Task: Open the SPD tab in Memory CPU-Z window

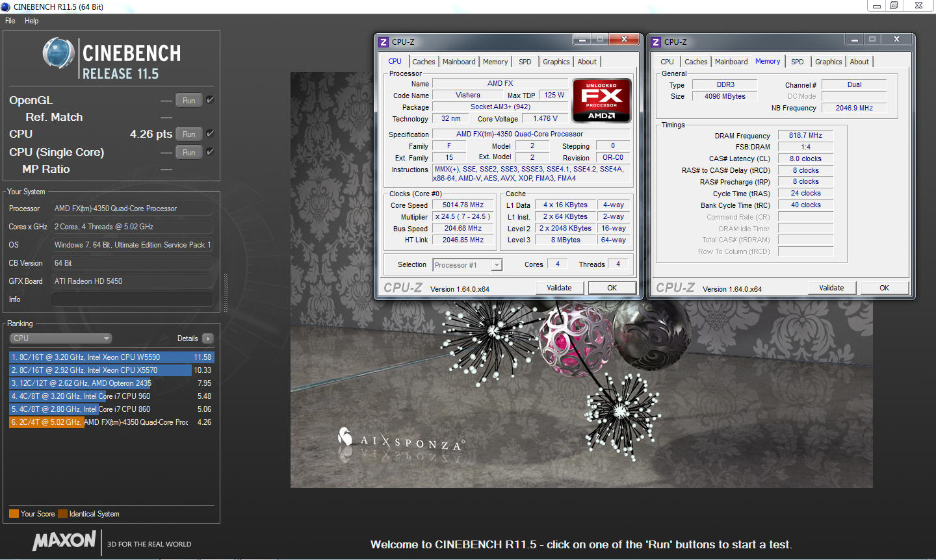Action: 797,62
